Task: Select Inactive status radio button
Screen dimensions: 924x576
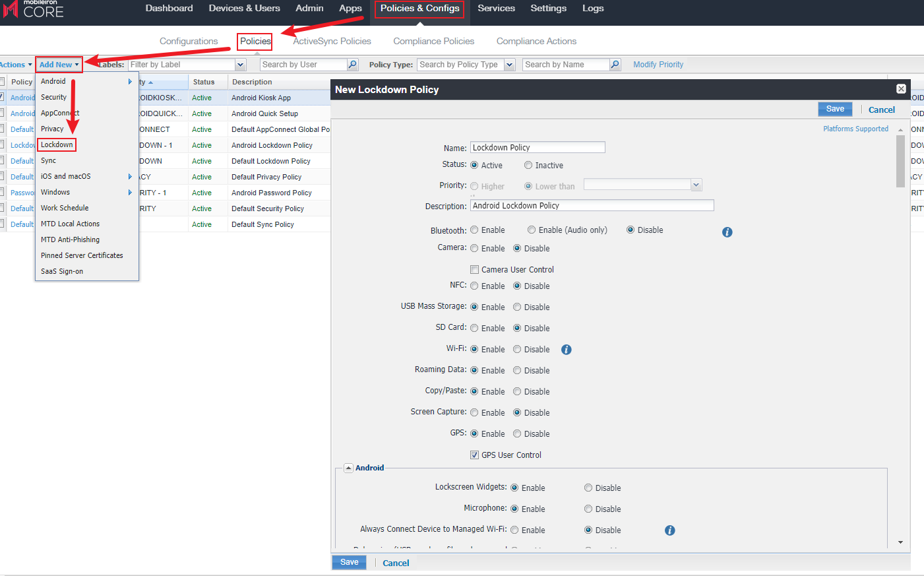Action: [528, 165]
